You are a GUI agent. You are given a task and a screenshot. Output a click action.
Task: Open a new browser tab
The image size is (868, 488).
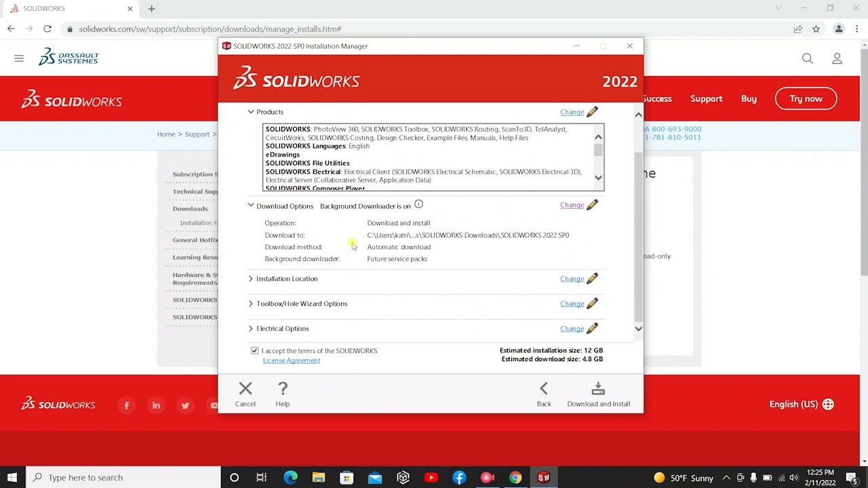click(151, 9)
